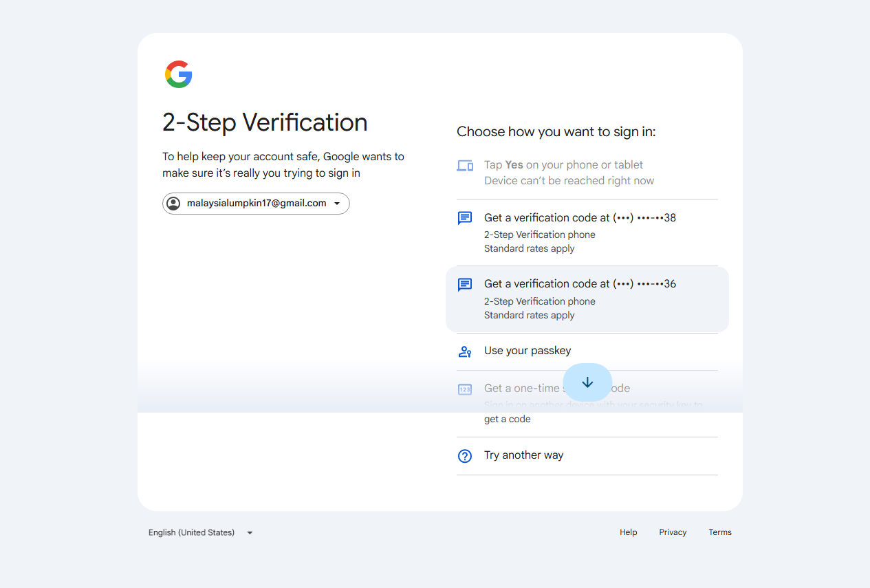870x588 pixels.
Task: Select Try another way
Action: pos(587,456)
